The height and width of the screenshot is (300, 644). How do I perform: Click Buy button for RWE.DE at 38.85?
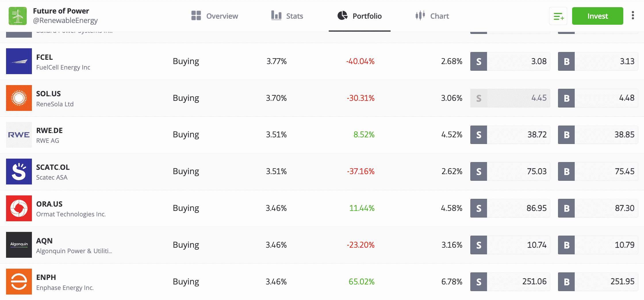(598, 135)
